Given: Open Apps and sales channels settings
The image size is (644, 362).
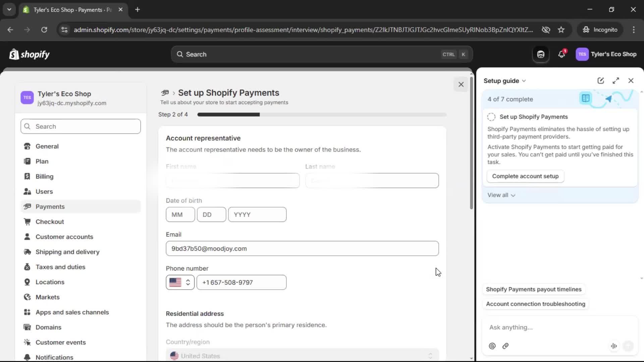Looking at the screenshot, I should 80,312.
